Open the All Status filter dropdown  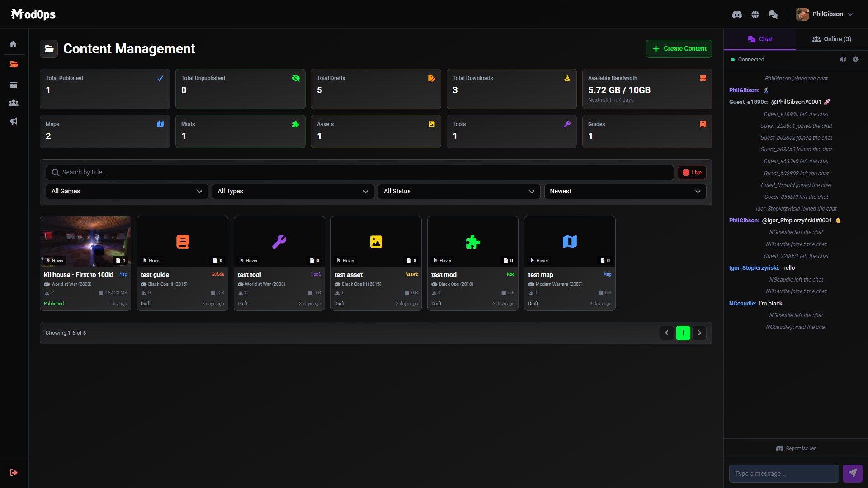coord(459,192)
